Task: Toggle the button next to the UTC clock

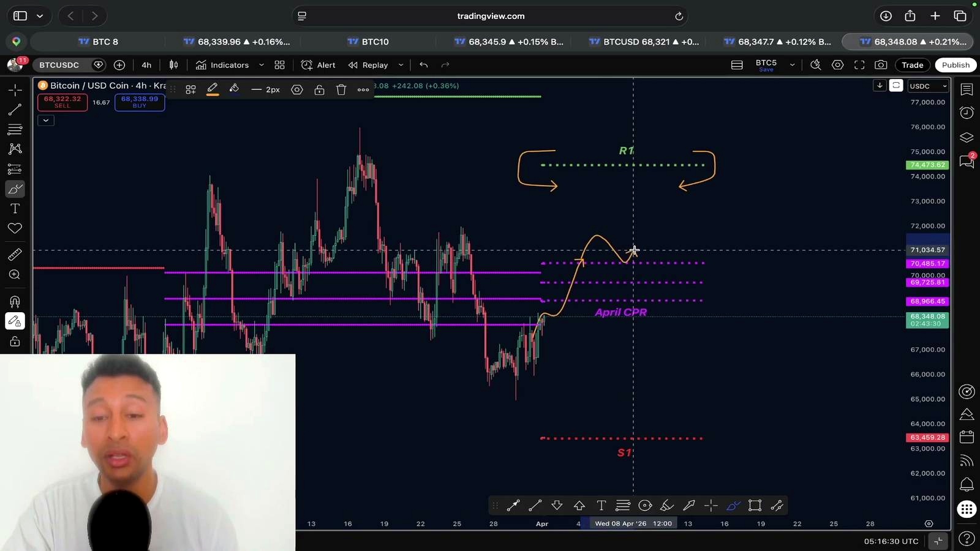Action: point(938,541)
